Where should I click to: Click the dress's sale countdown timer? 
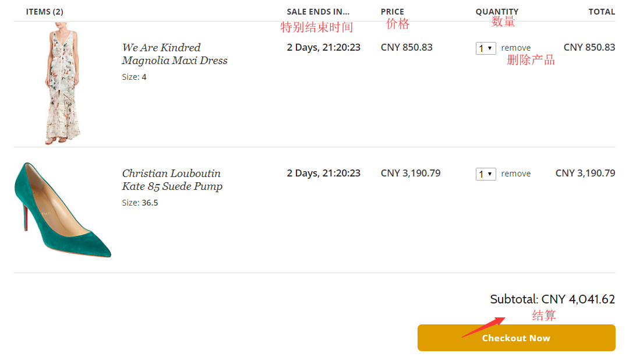tap(323, 48)
